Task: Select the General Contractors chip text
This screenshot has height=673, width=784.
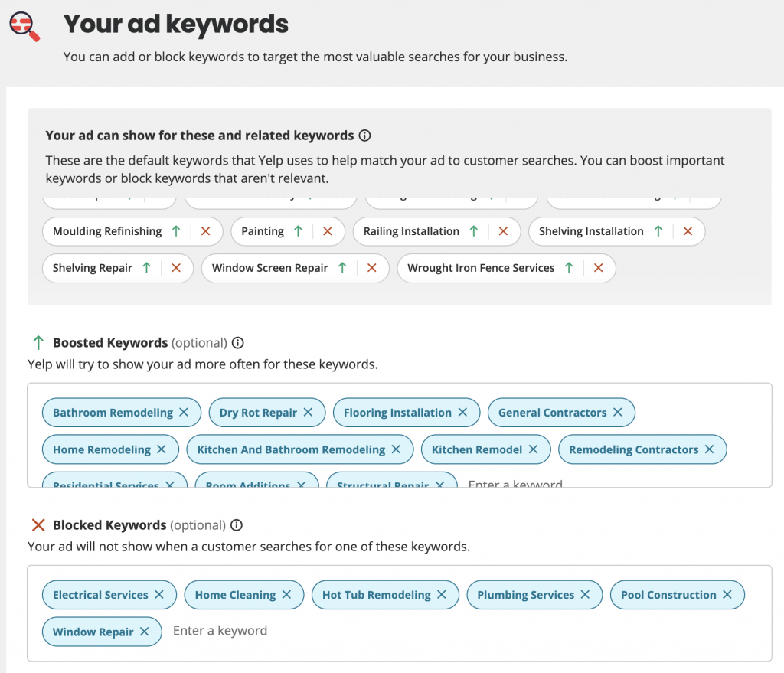Action: (552, 413)
